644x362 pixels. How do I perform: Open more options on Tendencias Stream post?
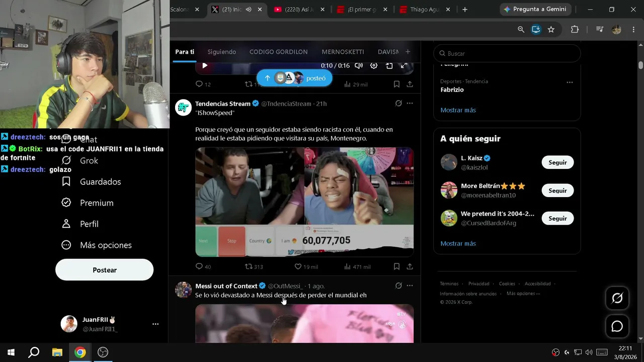click(410, 103)
